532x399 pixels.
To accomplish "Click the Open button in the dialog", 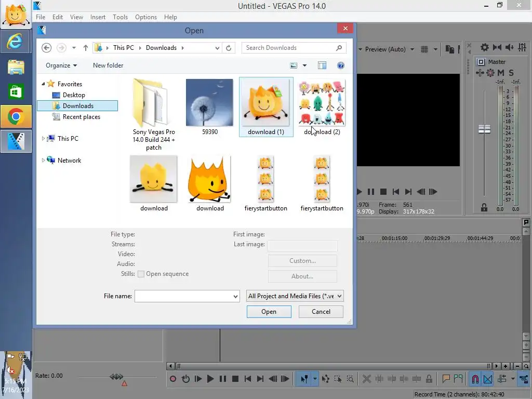I will click(x=269, y=312).
